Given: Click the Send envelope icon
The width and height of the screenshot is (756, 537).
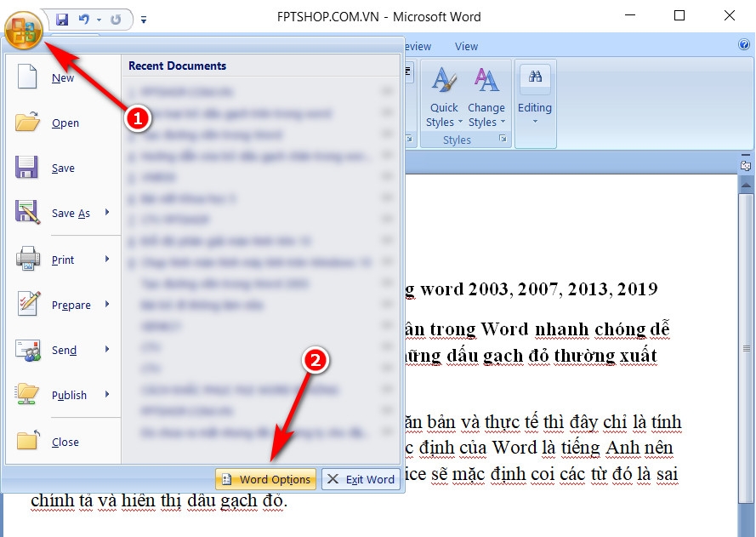Looking at the screenshot, I should pyautogui.click(x=27, y=351).
